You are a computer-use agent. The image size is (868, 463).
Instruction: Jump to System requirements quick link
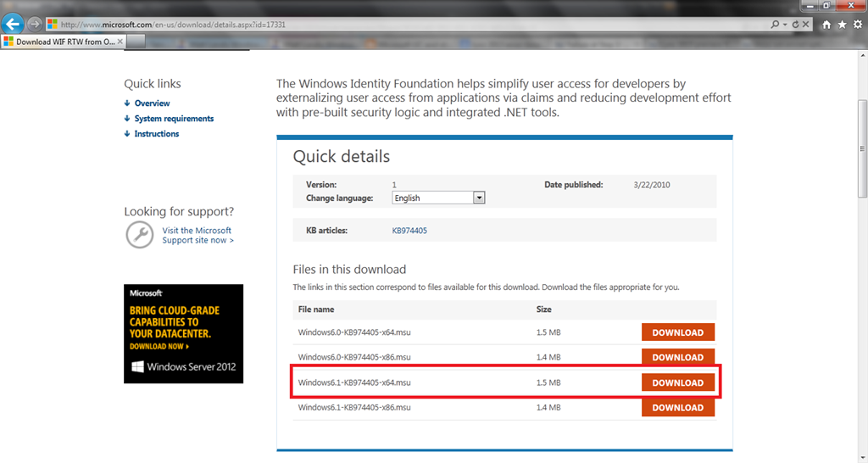click(x=174, y=119)
